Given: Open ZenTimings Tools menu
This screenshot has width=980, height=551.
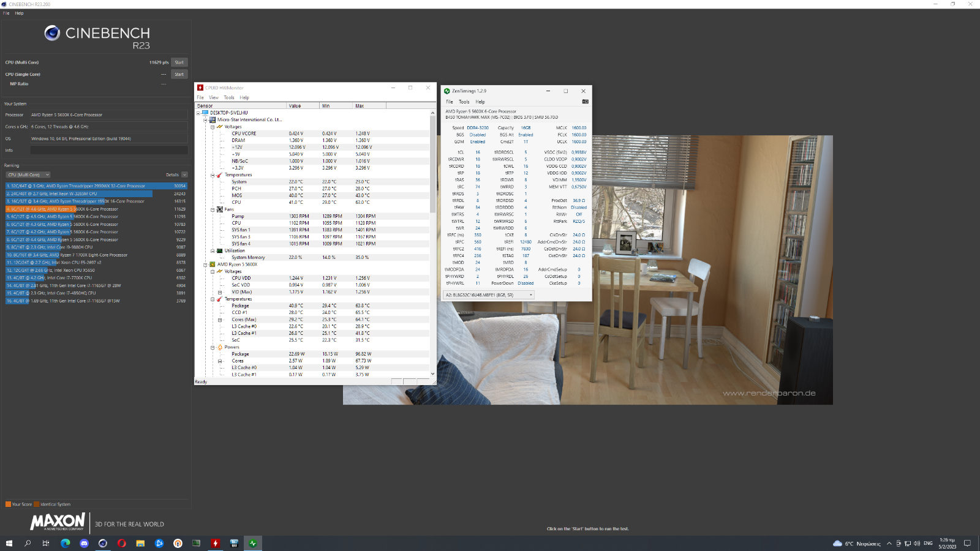Looking at the screenshot, I should [x=464, y=102].
